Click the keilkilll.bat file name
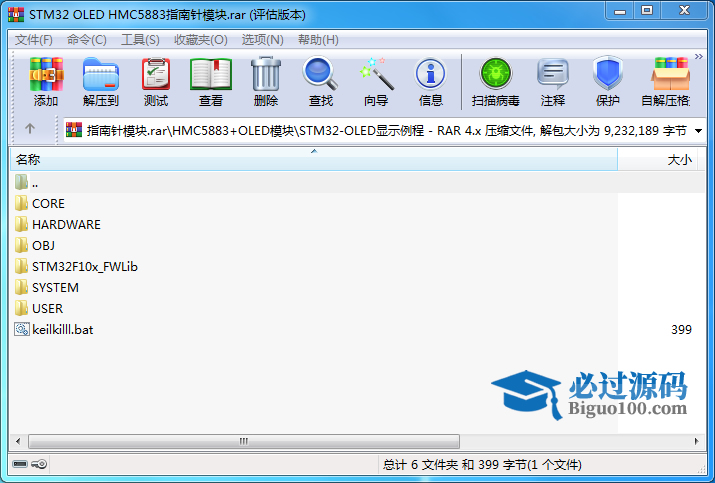The image size is (715, 483). [x=62, y=329]
